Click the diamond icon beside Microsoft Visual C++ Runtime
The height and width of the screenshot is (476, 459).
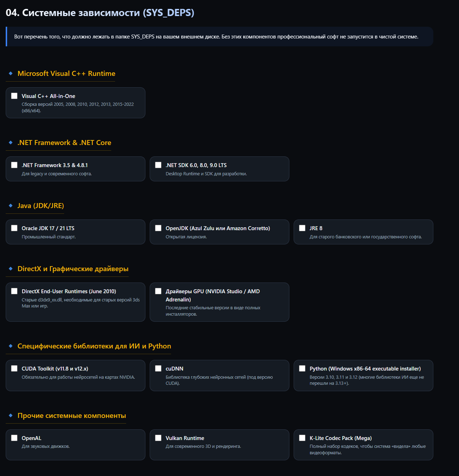11,73
